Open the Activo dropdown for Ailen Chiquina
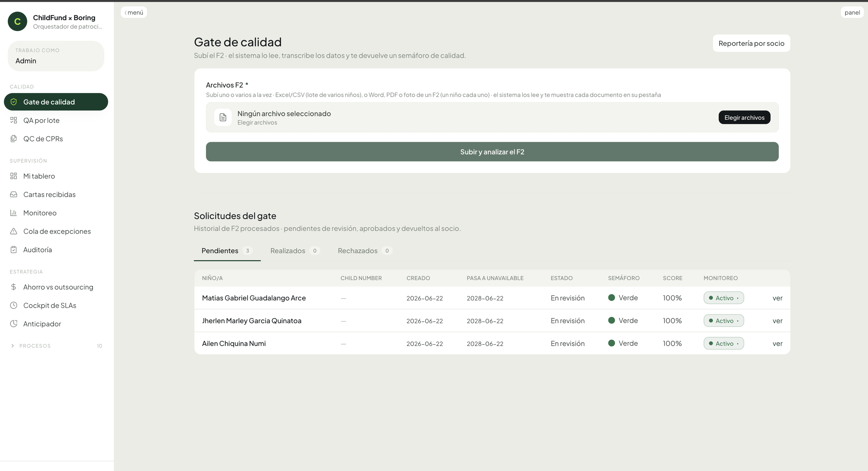The width and height of the screenshot is (868, 471). [723, 343]
